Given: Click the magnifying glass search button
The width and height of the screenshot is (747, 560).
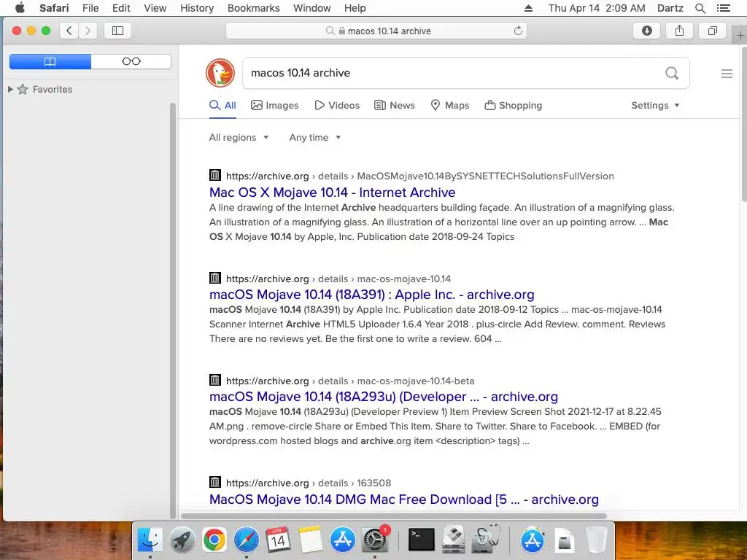Looking at the screenshot, I should (672, 73).
